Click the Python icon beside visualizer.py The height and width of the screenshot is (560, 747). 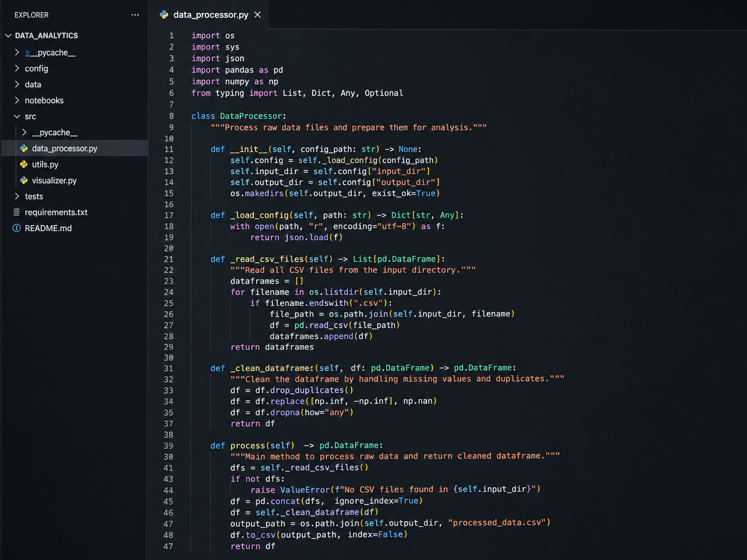coord(24,180)
